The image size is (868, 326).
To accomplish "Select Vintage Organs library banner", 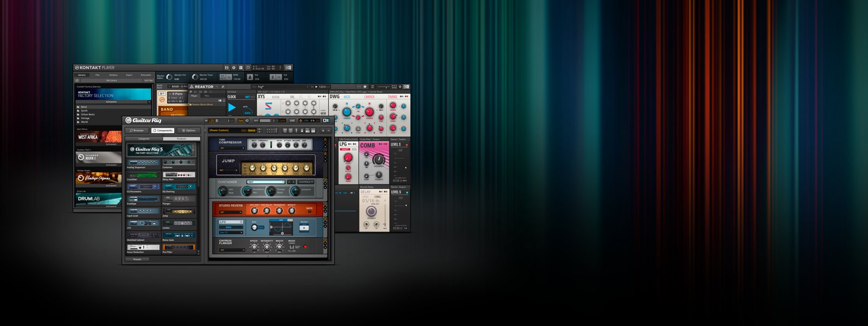I will coord(99,178).
